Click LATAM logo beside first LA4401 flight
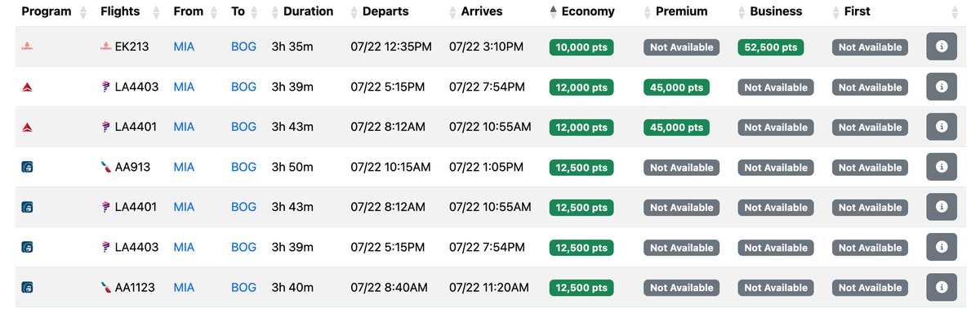The width and height of the screenshot is (980, 309). 105,128
